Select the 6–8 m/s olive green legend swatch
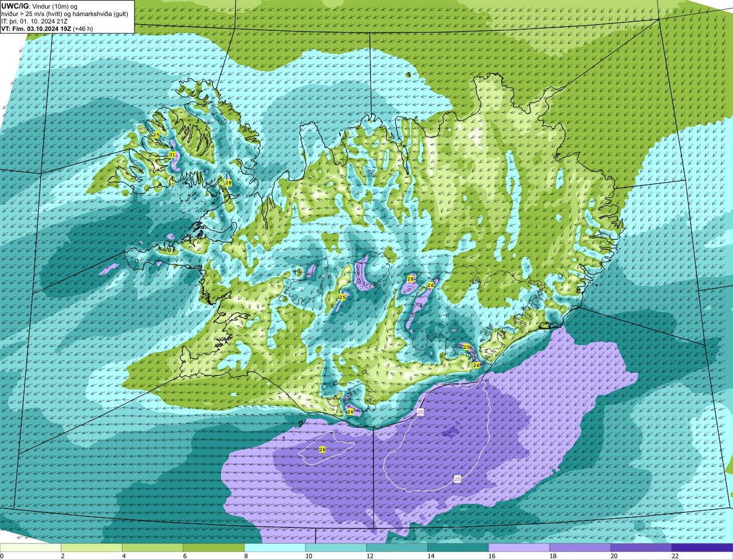Image resolution: width=733 pixels, height=560 pixels. coord(214,548)
